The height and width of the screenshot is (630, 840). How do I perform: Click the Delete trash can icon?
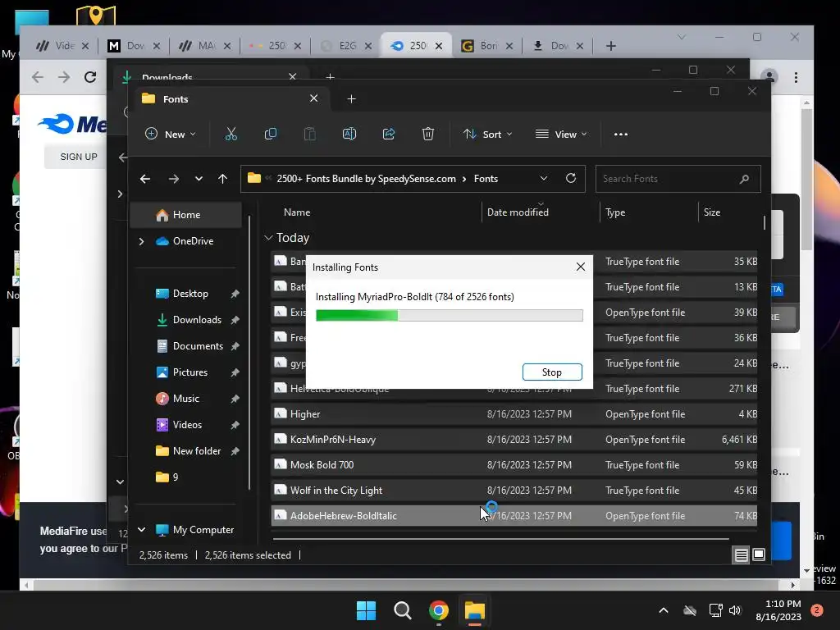point(427,134)
